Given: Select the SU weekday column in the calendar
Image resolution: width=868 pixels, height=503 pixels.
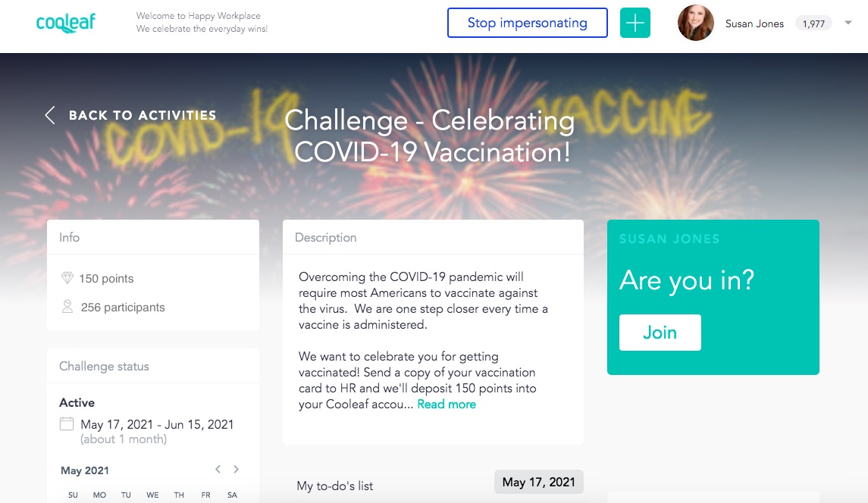Looking at the screenshot, I should point(72,494).
